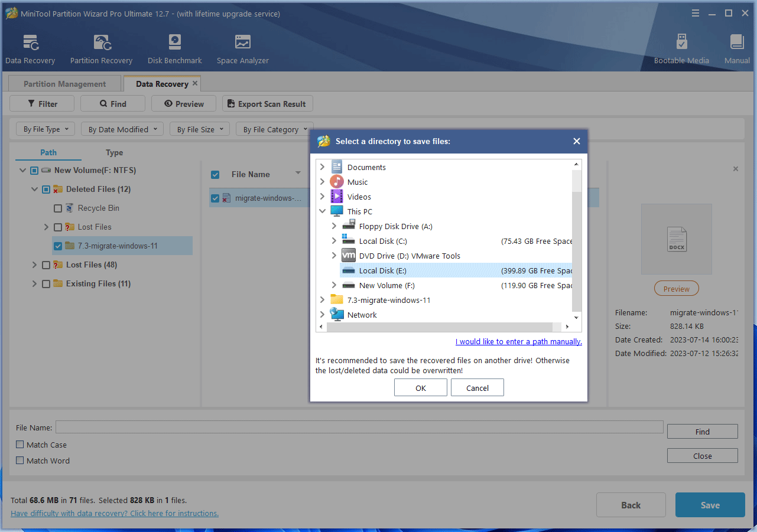Click the blue Save button
The image size is (757, 532).
(710, 505)
